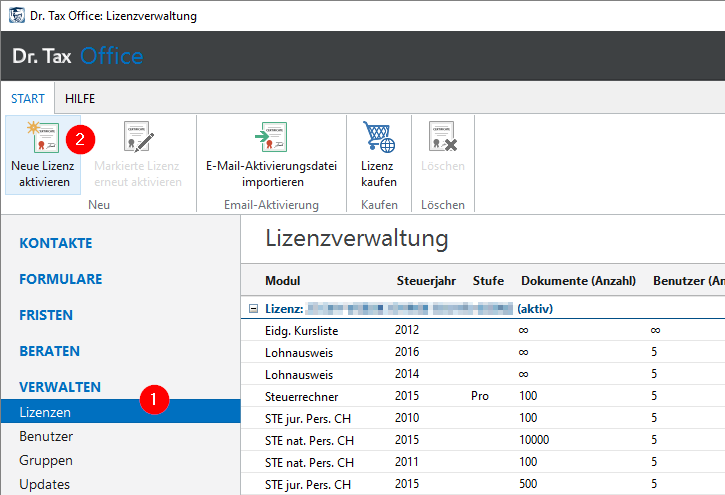The width and height of the screenshot is (725, 495).
Task: Sort by the Steuerjahr column header
Action: [426, 281]
